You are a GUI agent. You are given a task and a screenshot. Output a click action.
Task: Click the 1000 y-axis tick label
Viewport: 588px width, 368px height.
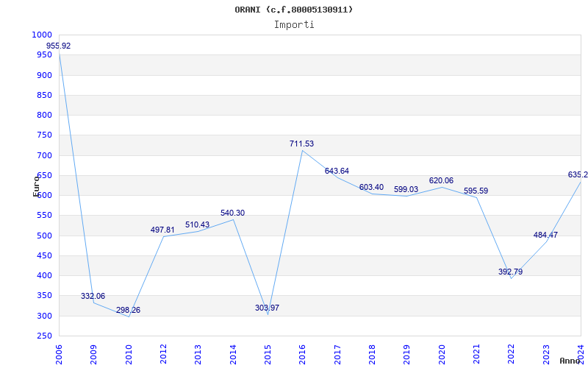click(42, 35)
